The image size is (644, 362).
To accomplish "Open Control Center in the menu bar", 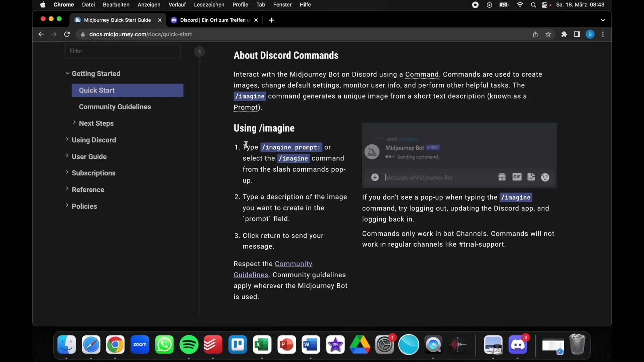I will 545,5.
